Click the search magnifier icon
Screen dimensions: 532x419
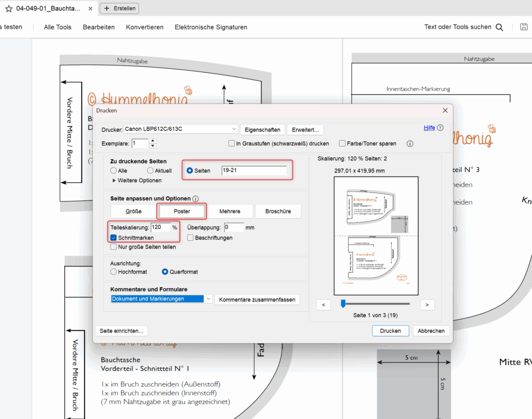click(x=499, y=28)
